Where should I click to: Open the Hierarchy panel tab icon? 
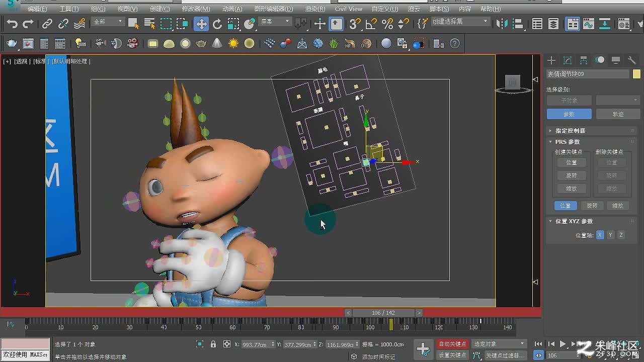pos(584,60)
